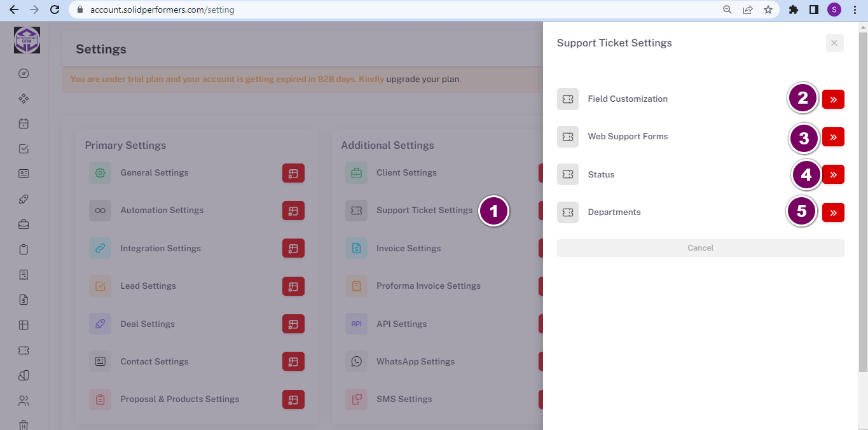Click the Solid Performers CRM logo
The height and width of the screenshot is (430, 868).
27,40
